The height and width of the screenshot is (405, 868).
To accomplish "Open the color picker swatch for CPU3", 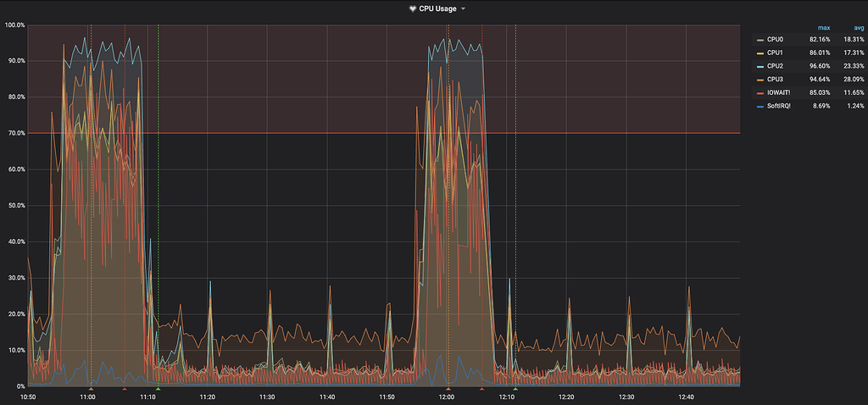I will pyautogui.click(x=760, y=80).
